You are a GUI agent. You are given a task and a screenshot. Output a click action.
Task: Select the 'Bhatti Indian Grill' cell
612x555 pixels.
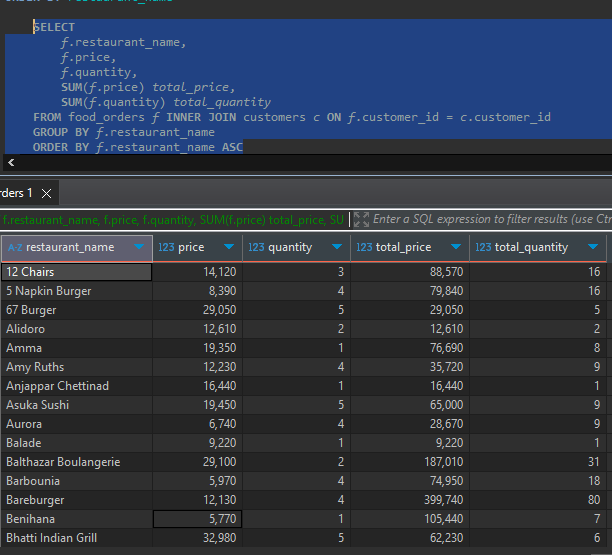point(76,538)
